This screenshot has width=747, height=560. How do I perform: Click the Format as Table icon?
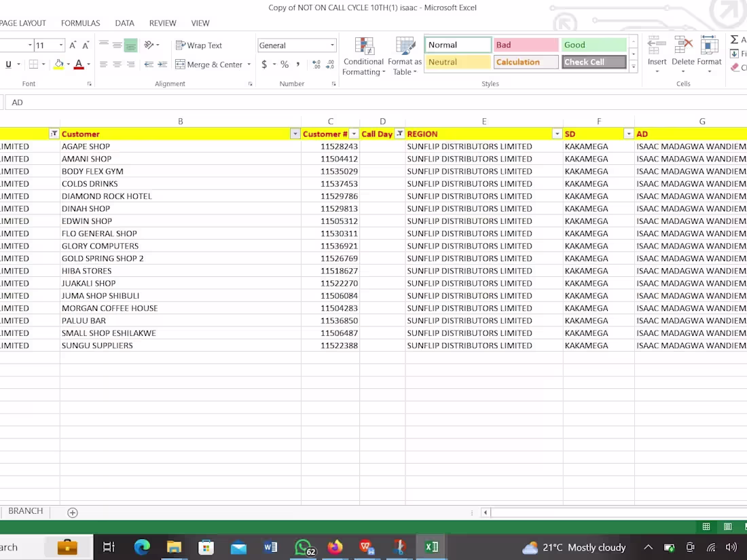[405, 56]
